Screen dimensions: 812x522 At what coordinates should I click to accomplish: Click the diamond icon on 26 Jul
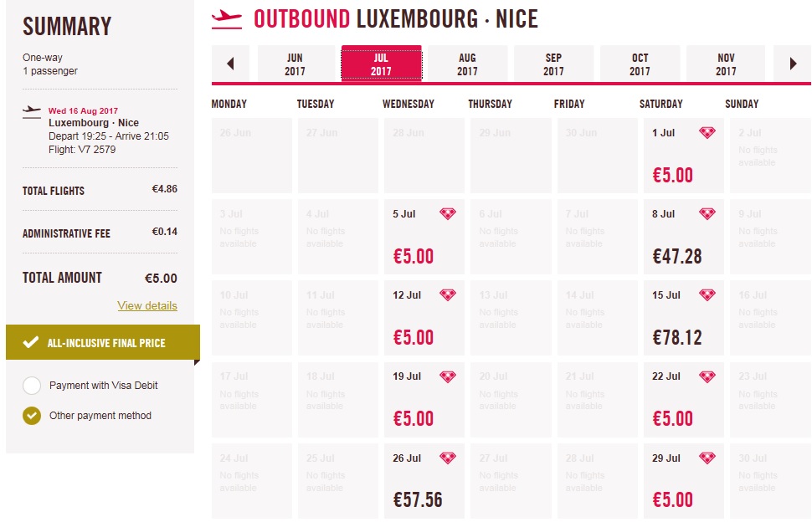click(x=447, y=458)
